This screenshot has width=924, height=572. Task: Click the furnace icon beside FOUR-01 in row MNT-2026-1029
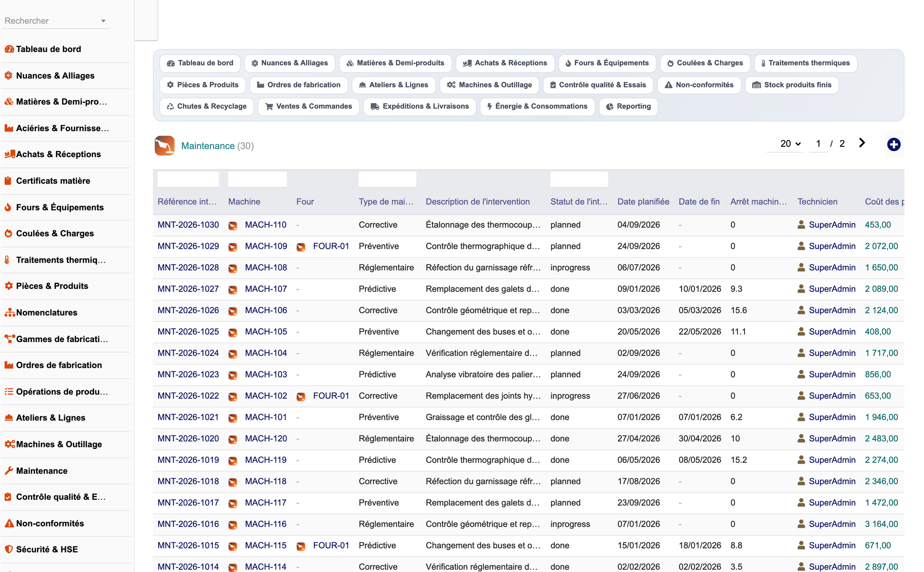click(x=301, y=247)
